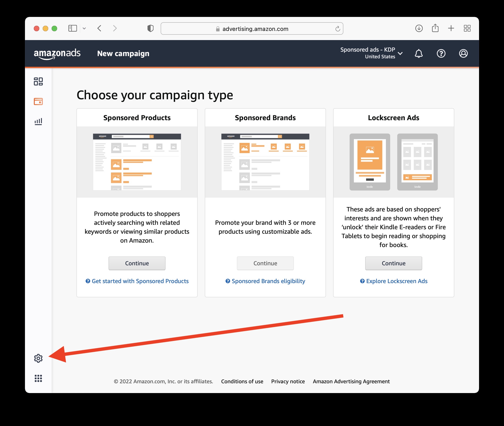This screenshot has height=426, width=504.
Task: Click the address bar showing advertising.amazon.com
Action: click(252, 28)
